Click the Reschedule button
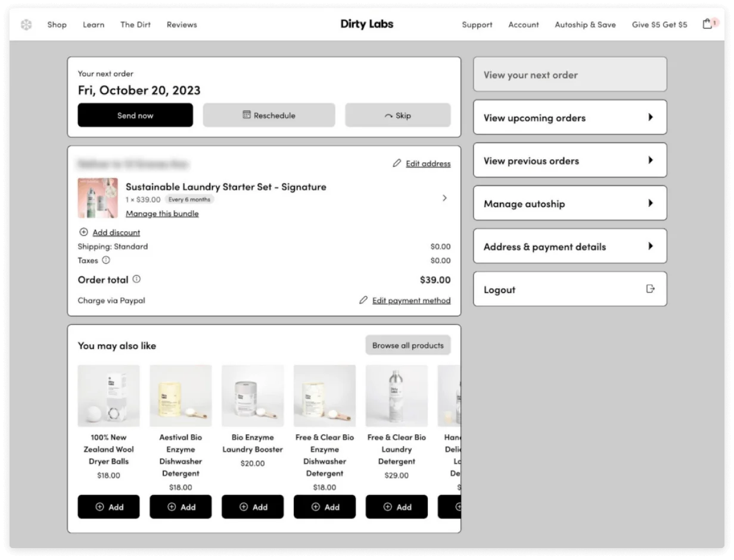The height and width of the screenshot is (560, 734). pos(269,116)
